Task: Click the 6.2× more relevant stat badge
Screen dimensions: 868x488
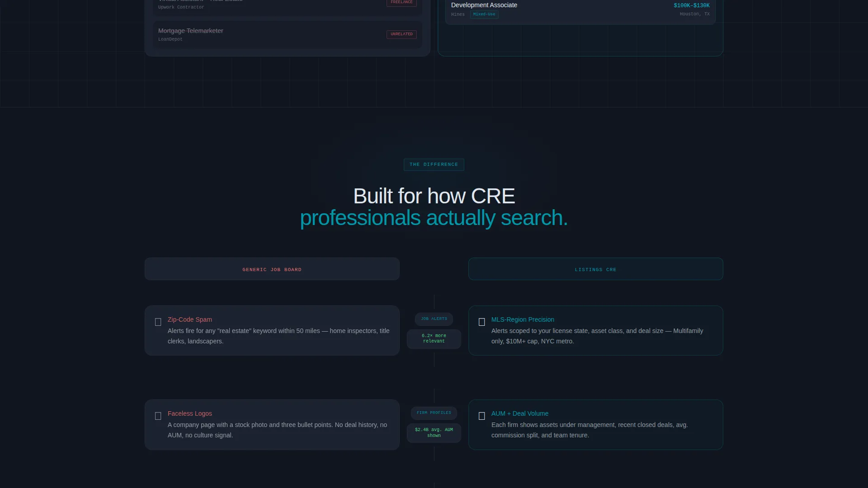Action: point(434,339)
